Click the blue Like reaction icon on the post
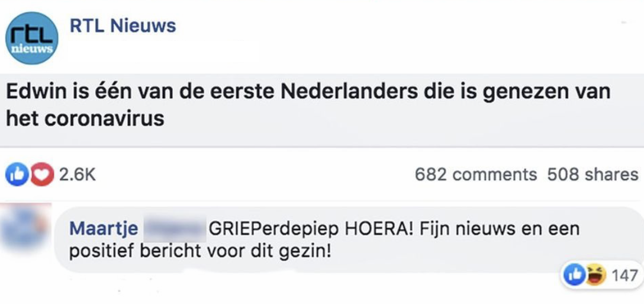The image size is (644, 304). point(17,175)
